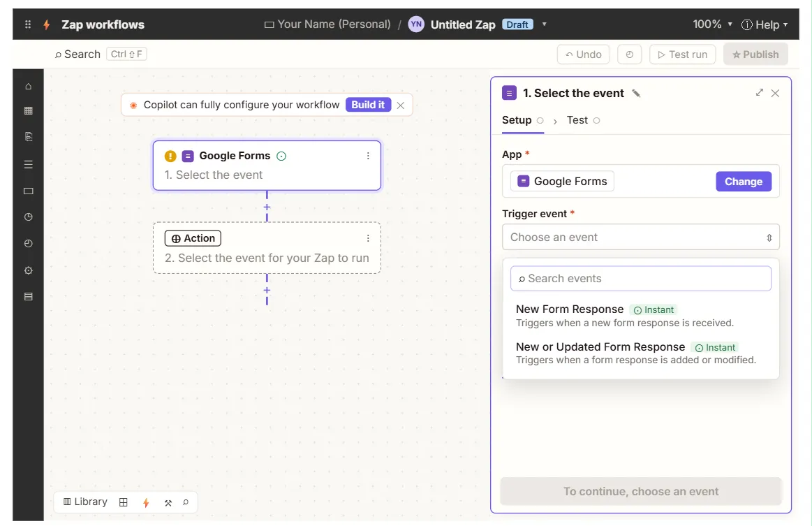The width and height of the screenshot is (812, 526).
Task: Click the Google Forms app chip
Action: click(562, 182)
